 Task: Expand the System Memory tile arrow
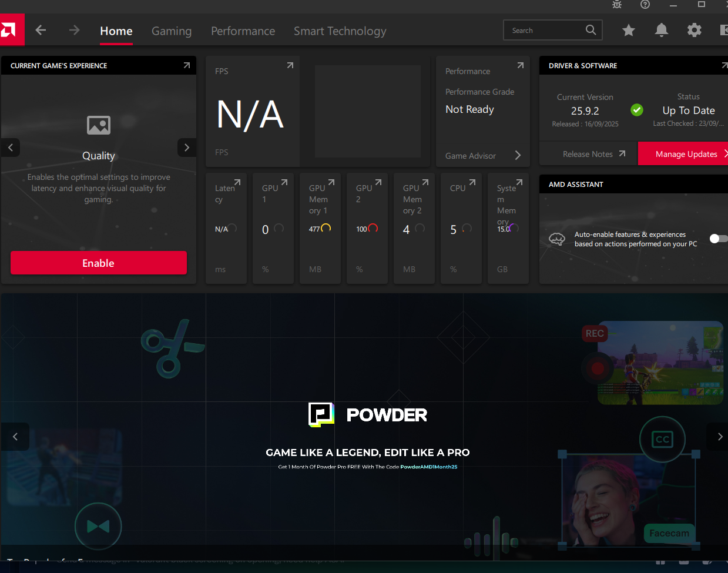[519, 182]
